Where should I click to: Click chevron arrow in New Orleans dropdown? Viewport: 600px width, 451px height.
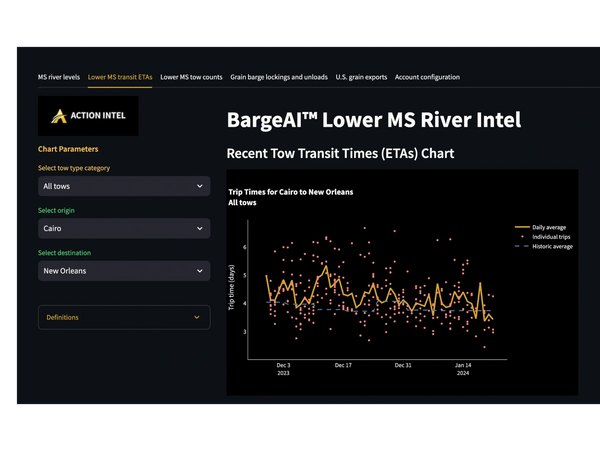(199, 271)
